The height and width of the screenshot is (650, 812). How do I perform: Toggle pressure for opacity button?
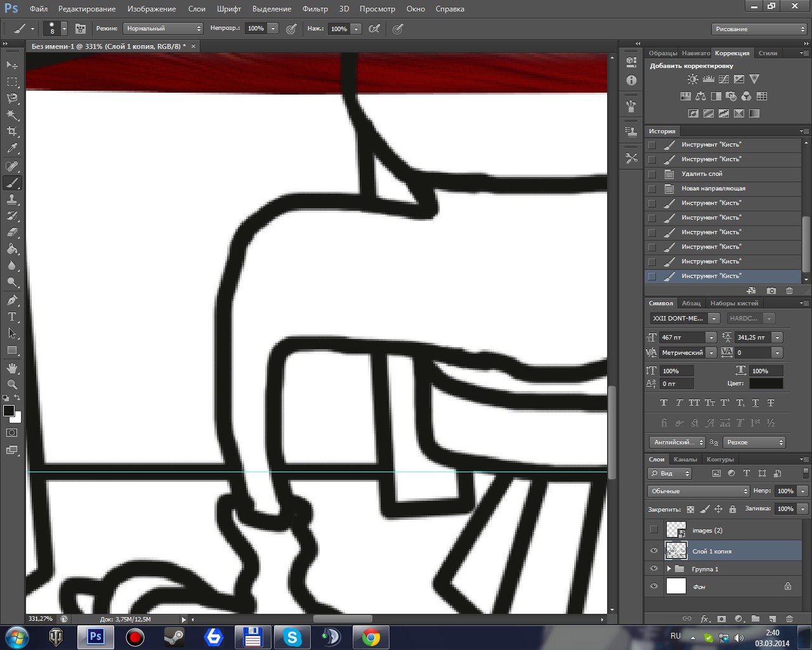click(291, 29)
